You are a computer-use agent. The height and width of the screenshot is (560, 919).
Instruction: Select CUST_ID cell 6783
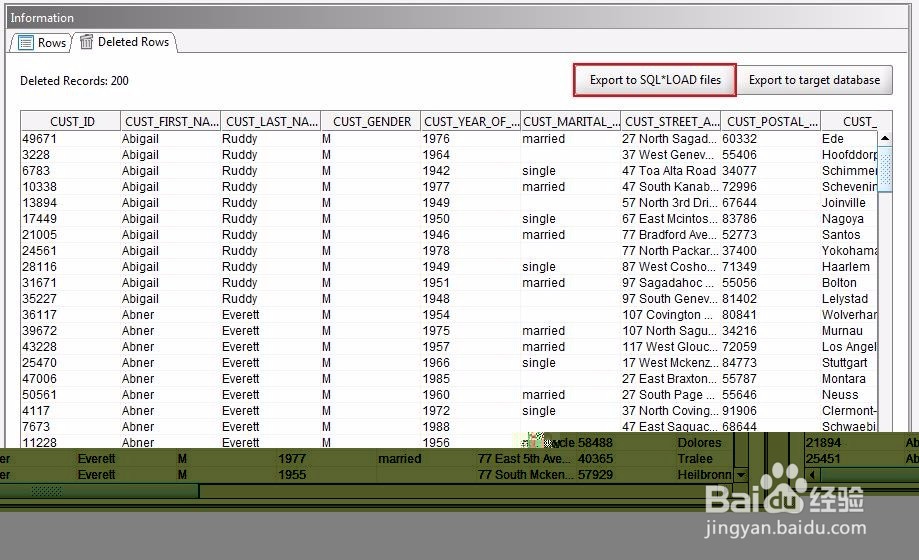pos(70,171)
